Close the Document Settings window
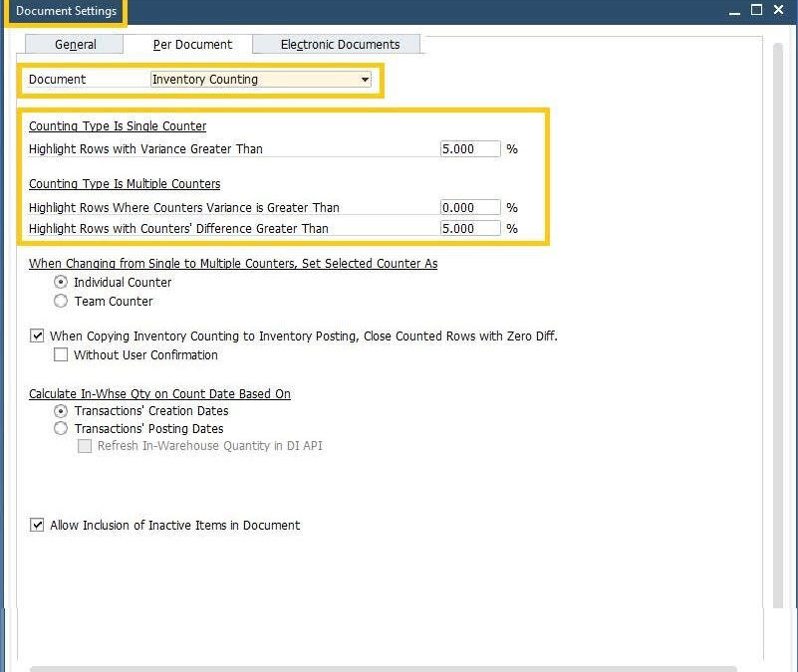 click(x=778, y=11)
